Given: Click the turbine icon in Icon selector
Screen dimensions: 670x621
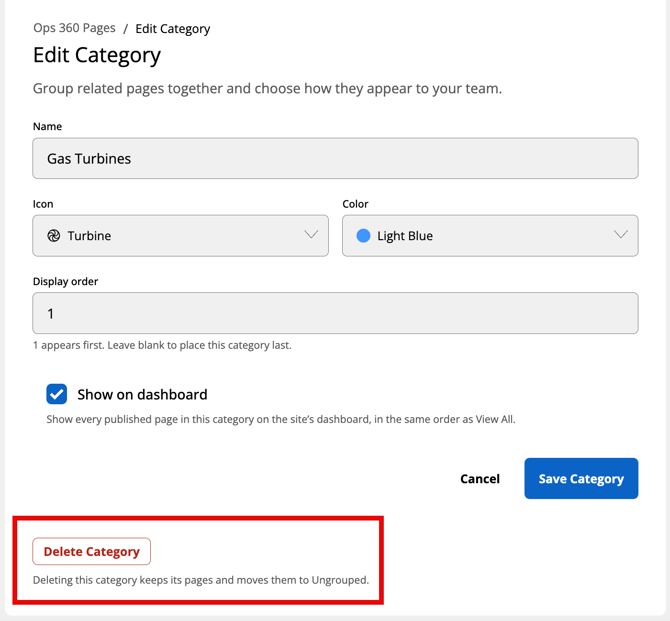Looking at the screenshot, I should [x=53, y=235].
